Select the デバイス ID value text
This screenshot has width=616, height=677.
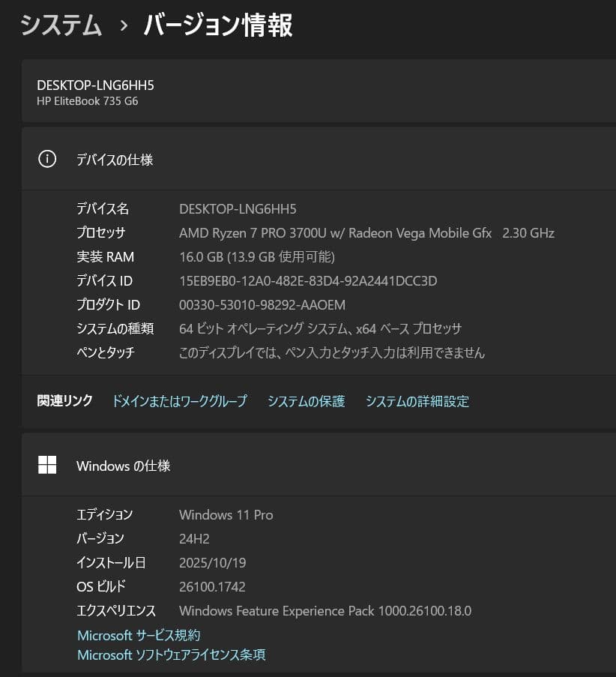click(x=307, y=280)
